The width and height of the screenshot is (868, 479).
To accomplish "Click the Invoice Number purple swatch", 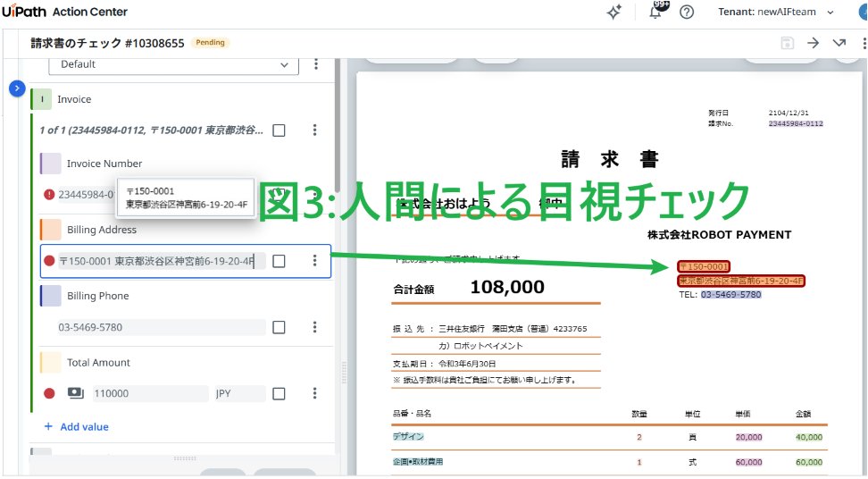I will pyautogui.click(x=50, y=164).
